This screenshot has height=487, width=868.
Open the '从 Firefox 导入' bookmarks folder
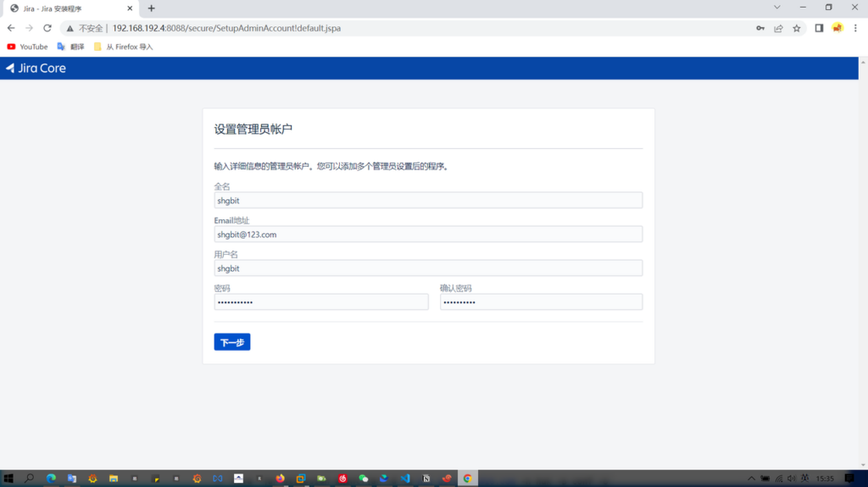coord(124,47)
